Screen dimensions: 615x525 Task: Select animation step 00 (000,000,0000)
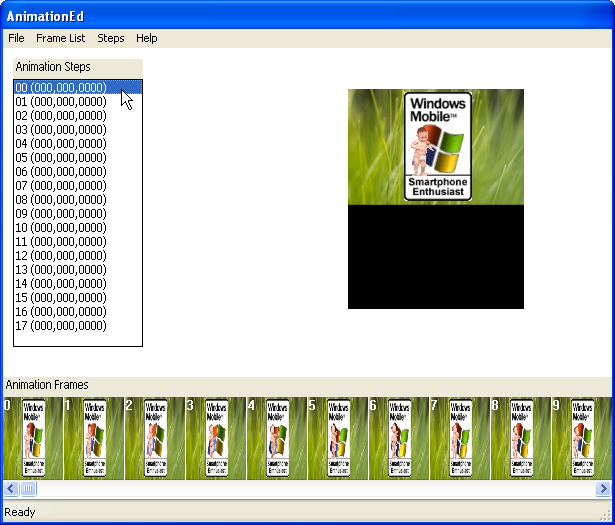[78, 87]
